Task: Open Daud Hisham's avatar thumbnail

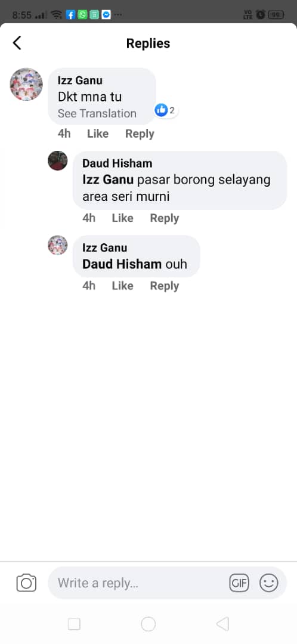Action: point(57,160)
